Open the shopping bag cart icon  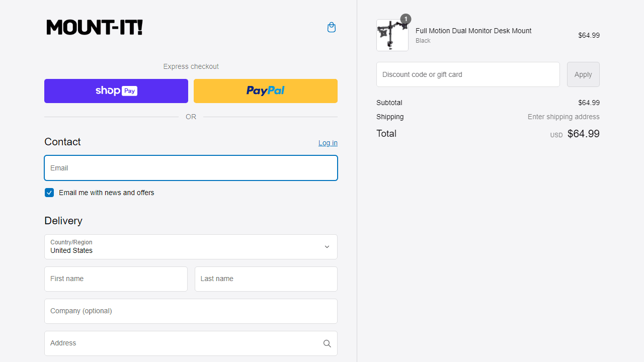pos(331,27)
